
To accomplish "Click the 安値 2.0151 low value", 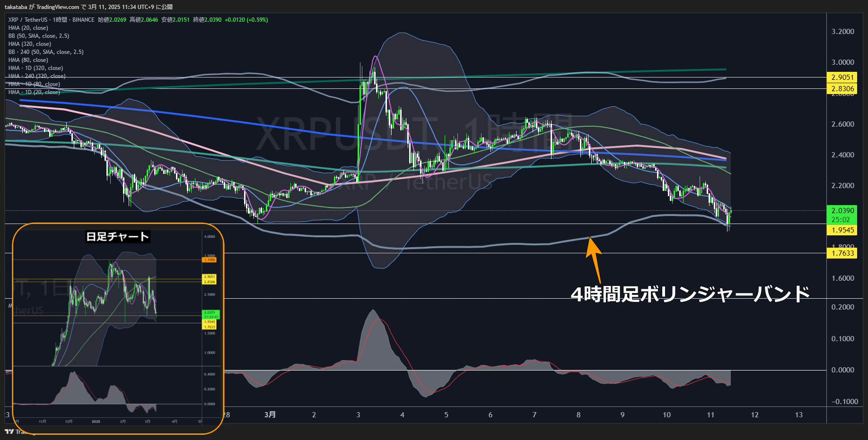I will pyautogui.click(x=175, y=20).
